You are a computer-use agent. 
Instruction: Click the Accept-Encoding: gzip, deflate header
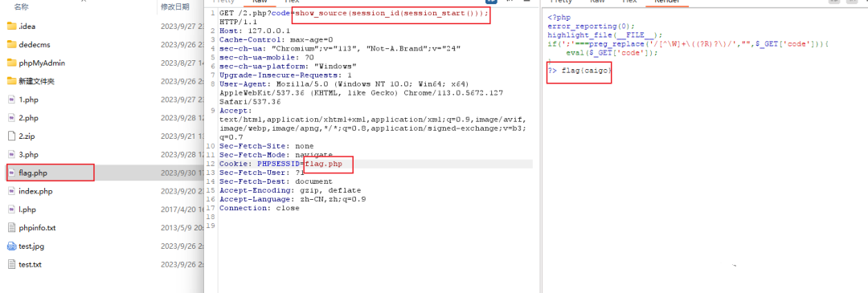click(x=290, y=190)
